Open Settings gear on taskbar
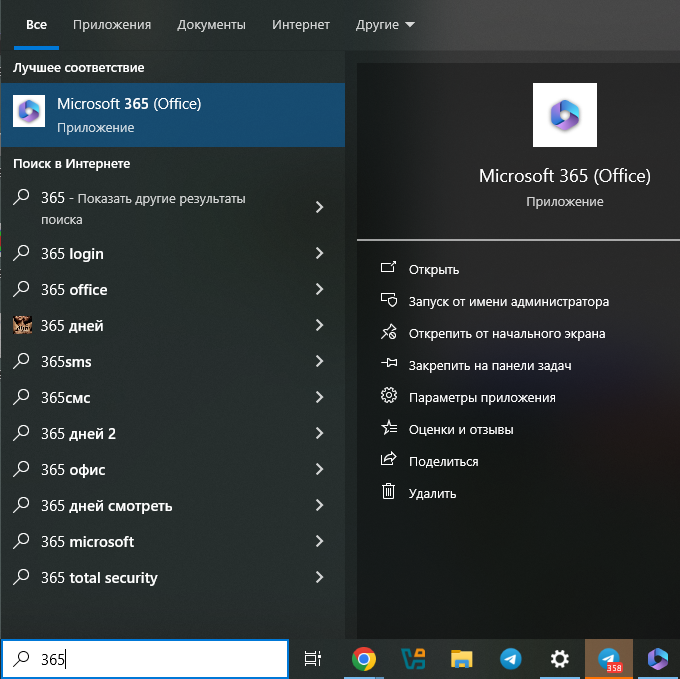The height and width of the screenshot is (679, 680). 560,659
